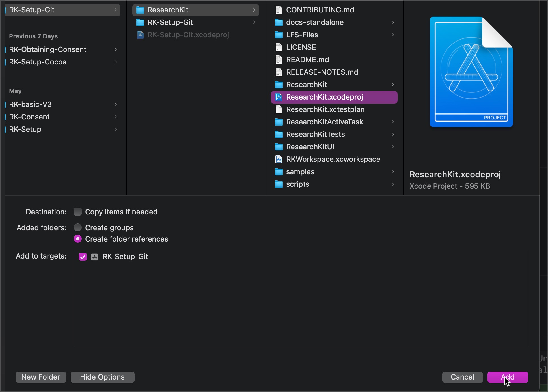This screenshot has height=392, width=548.
Task: Expand RK-Setup-Cocoa chevron
Action: tap(116, 62)
